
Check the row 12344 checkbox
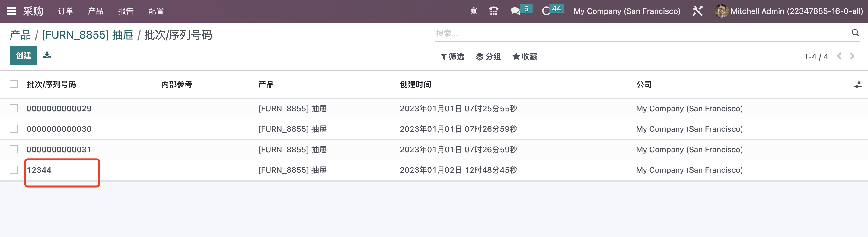tap(14, 170)
